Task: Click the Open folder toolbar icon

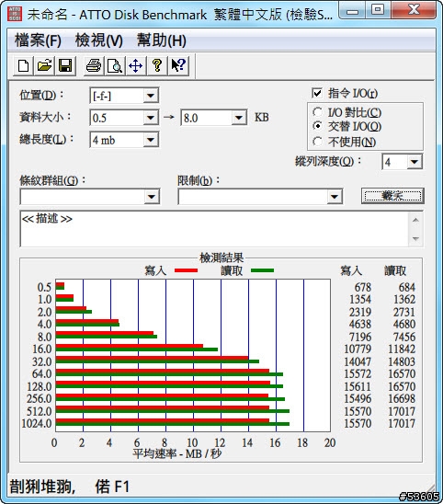Action: click(x=44, y=66)
